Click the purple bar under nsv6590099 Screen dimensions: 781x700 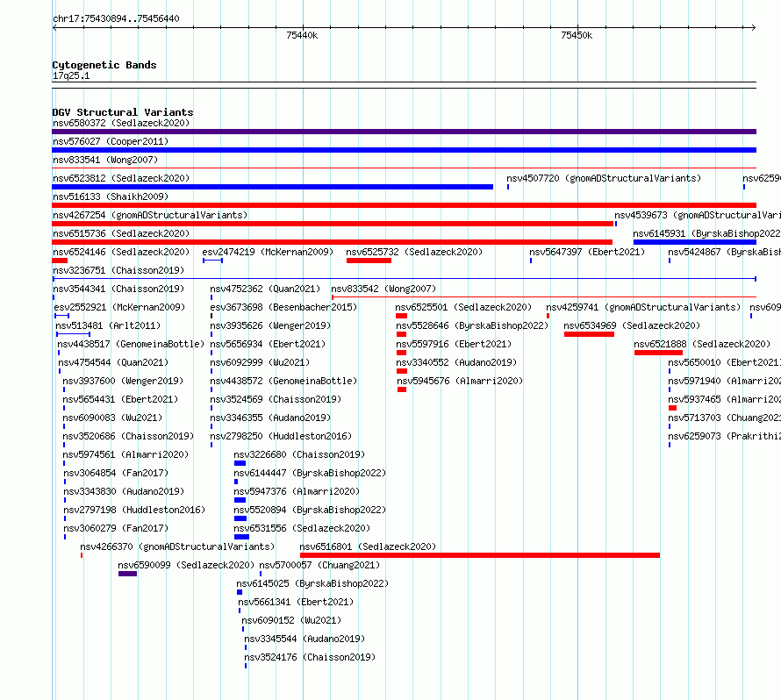127,574
